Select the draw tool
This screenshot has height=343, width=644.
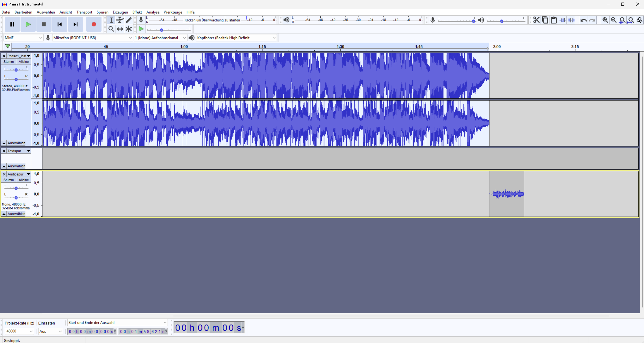tap(129, 20)
